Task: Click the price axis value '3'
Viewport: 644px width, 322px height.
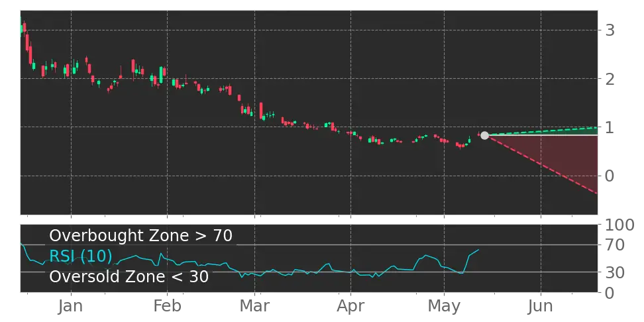Action: pos(610,30)
